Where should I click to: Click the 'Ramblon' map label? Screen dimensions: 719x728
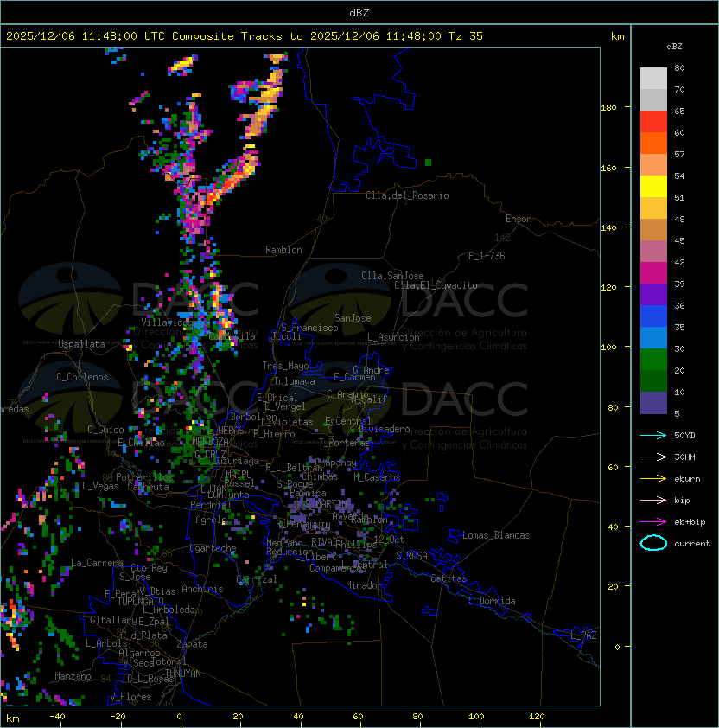pos(283,250)
